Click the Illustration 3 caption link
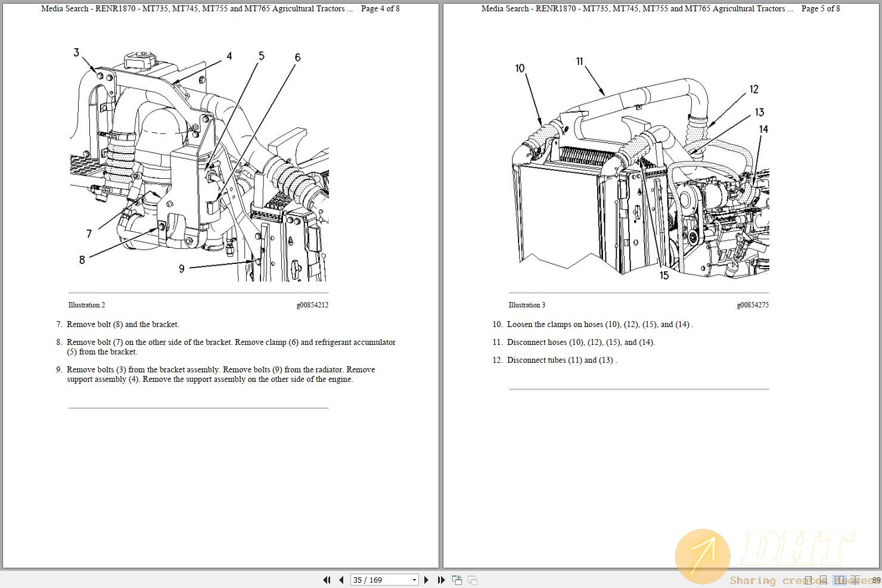 (x=527, y=304)
